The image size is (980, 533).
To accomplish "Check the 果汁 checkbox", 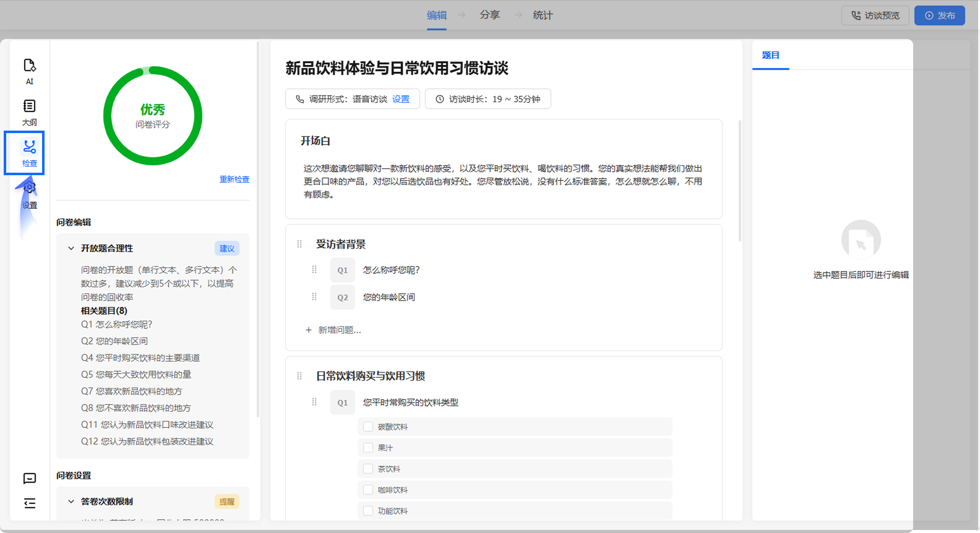I will [x=368, y=448].
